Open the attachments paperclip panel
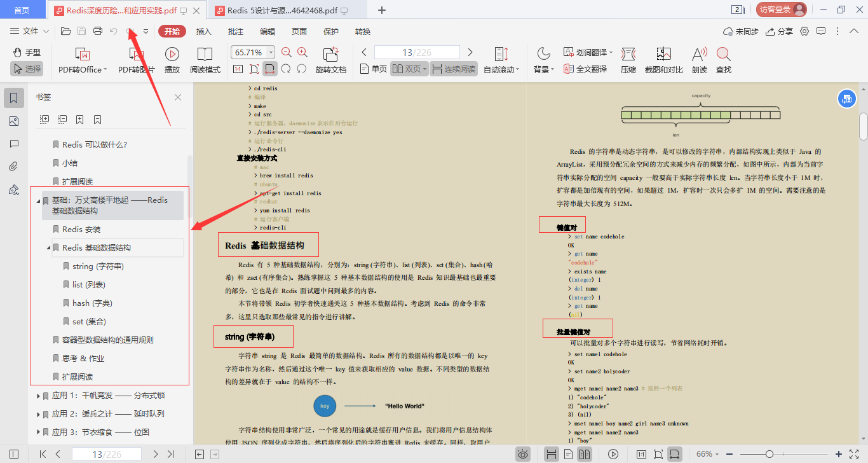Viewport: 868px width, 463px height. coord(14,167)
